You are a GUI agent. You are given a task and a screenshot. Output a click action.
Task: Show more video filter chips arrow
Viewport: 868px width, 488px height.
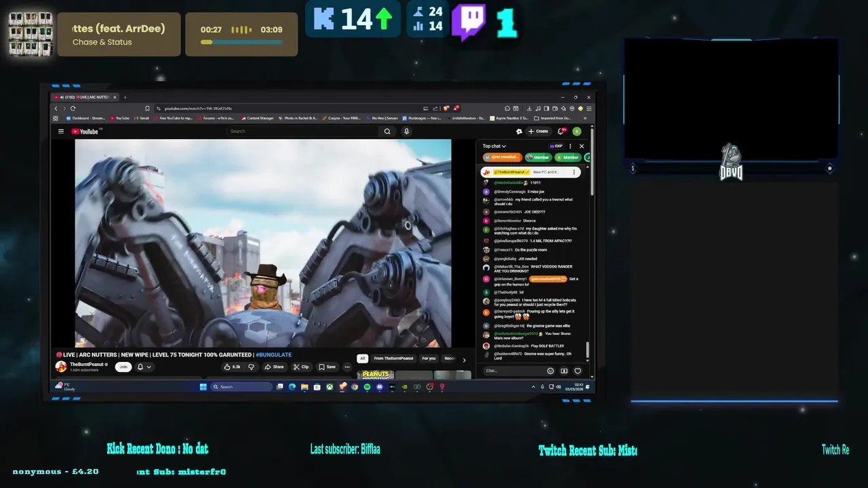[464, 360]
